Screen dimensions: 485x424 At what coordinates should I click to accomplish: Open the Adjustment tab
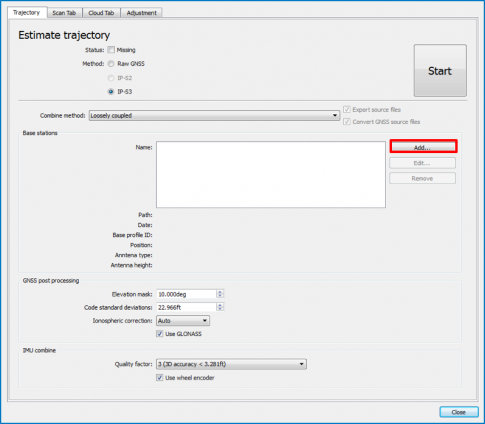pyautogui.click(x=141, y=13)
